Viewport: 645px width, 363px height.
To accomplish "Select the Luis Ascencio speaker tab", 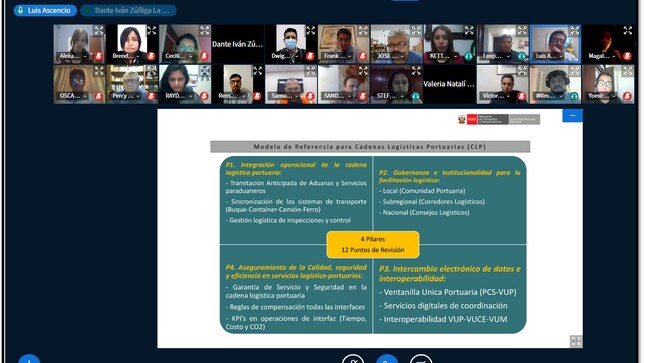I will click(45, 10).
